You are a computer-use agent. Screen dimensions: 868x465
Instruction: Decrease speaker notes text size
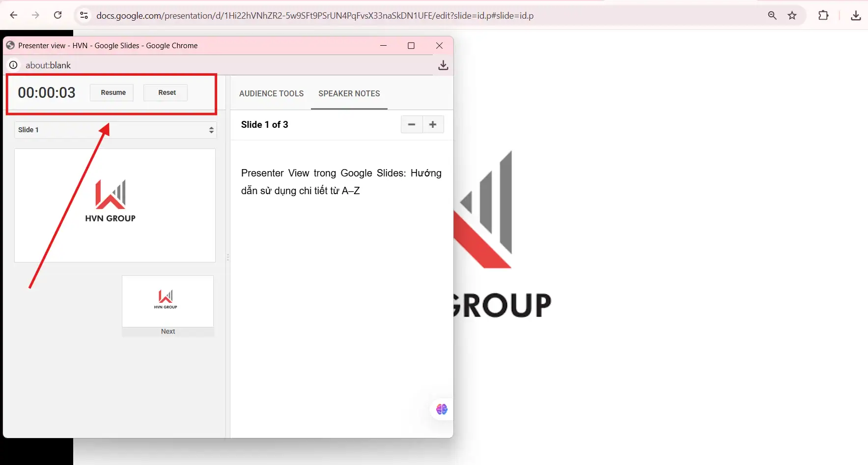point(411,124)
